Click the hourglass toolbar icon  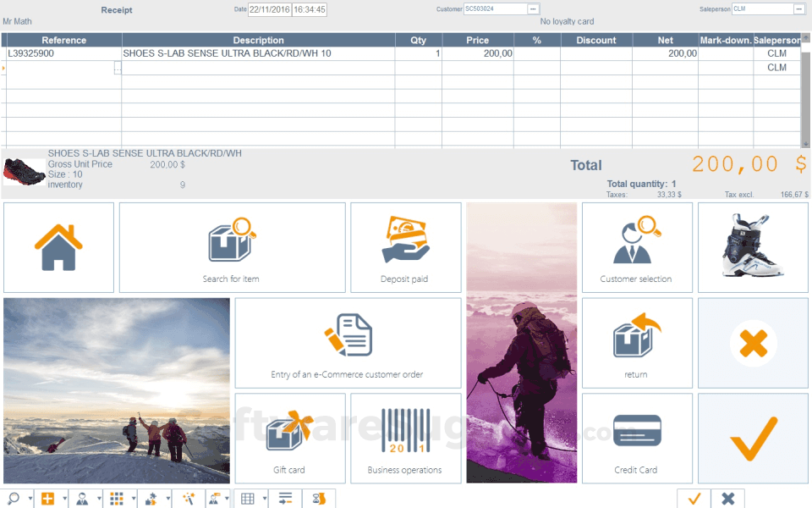(319, 499)
